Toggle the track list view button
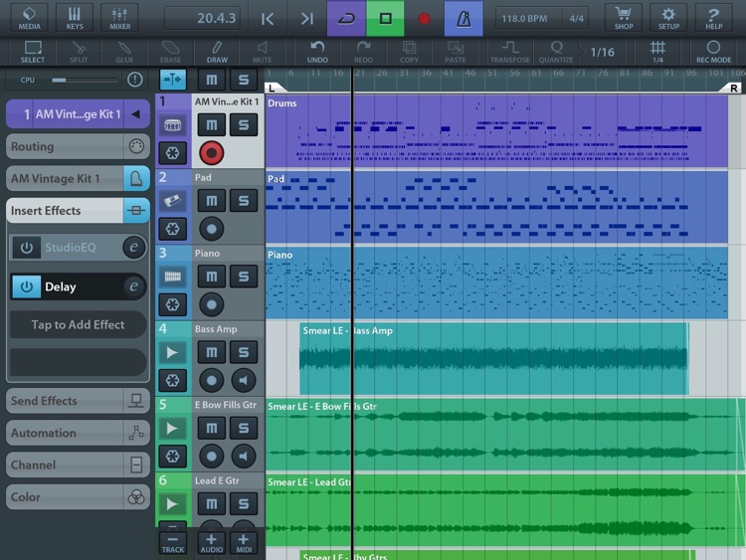 pyautogui.click(x=173, y=80)
